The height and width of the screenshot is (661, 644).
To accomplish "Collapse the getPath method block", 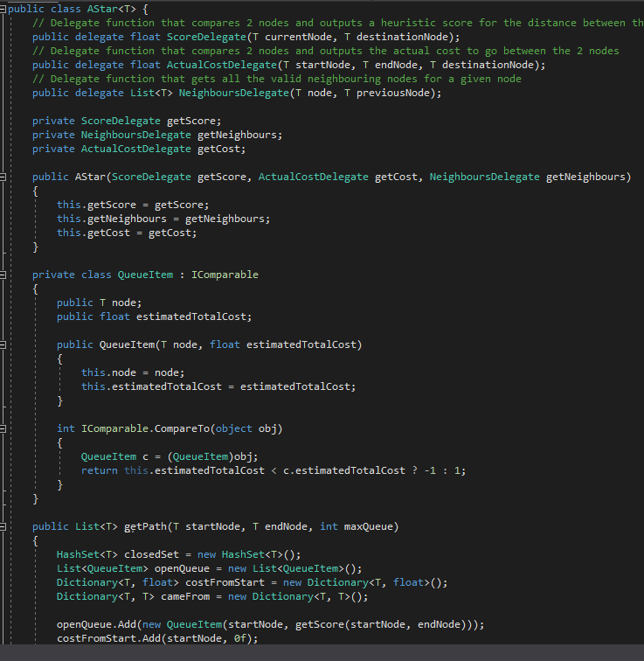I will pos(3,526).
